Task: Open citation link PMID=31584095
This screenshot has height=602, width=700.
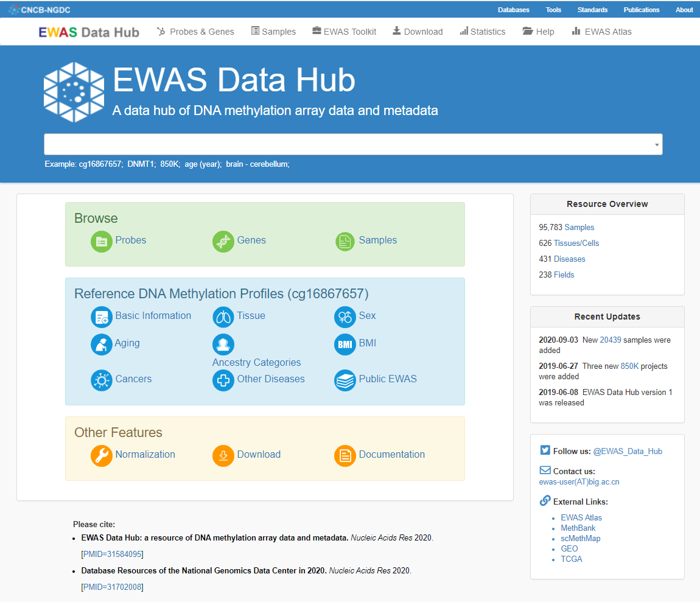Action: (112, 554)
